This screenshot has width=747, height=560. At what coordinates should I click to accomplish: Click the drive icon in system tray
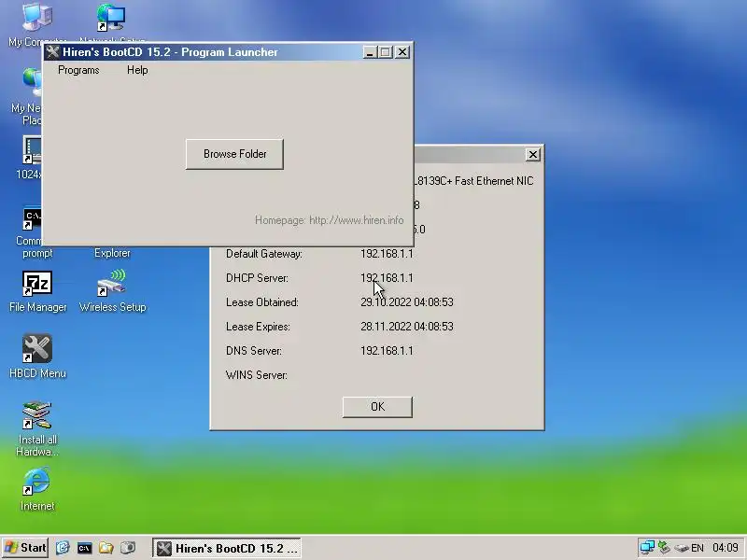pos(682,548)
